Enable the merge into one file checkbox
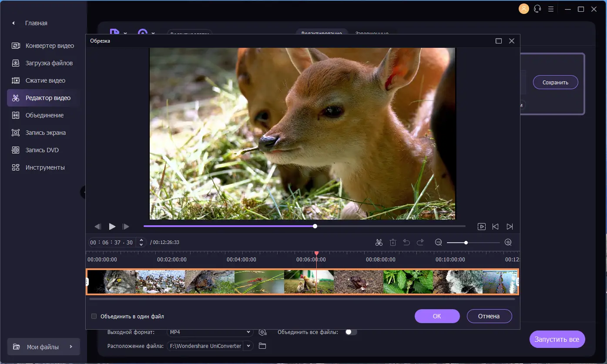 click(94, 317)
